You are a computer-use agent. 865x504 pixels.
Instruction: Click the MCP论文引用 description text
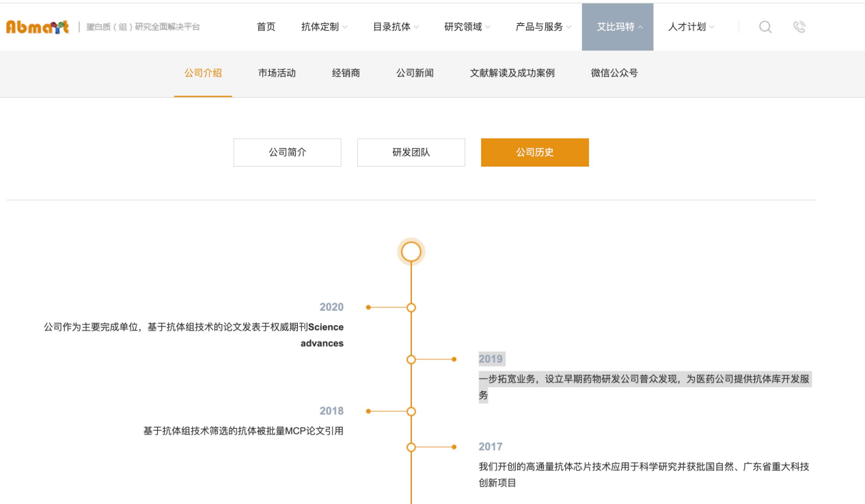click(243, 431)
